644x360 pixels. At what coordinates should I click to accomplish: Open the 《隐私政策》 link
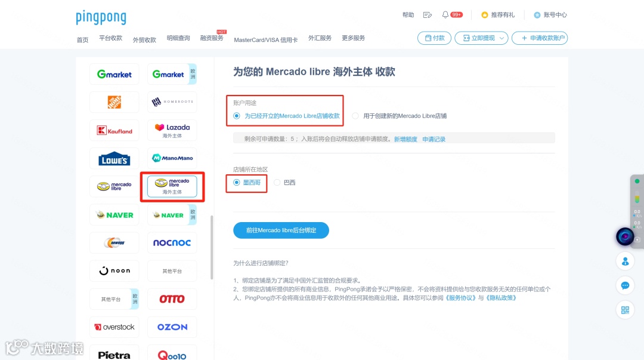point(501,298)
